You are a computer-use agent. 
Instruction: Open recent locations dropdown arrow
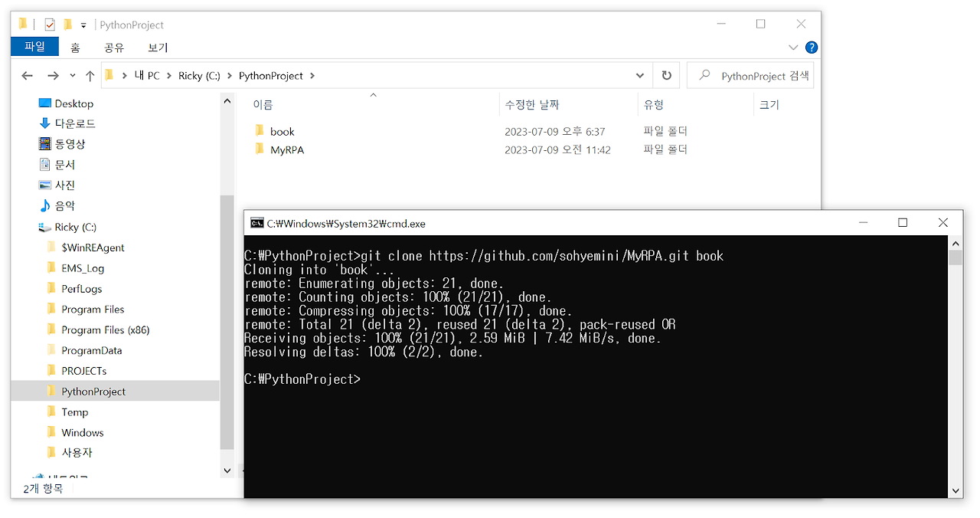click(73, 76)
